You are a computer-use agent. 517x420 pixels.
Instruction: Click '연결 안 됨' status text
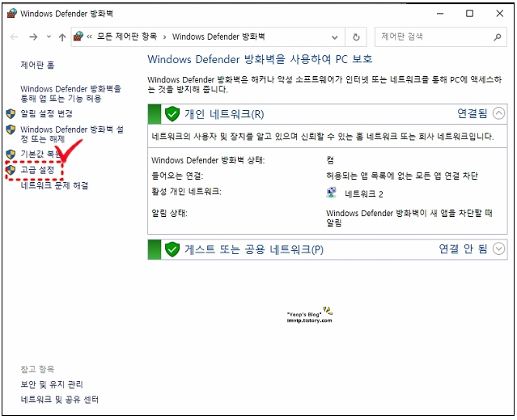coord(463,248)
